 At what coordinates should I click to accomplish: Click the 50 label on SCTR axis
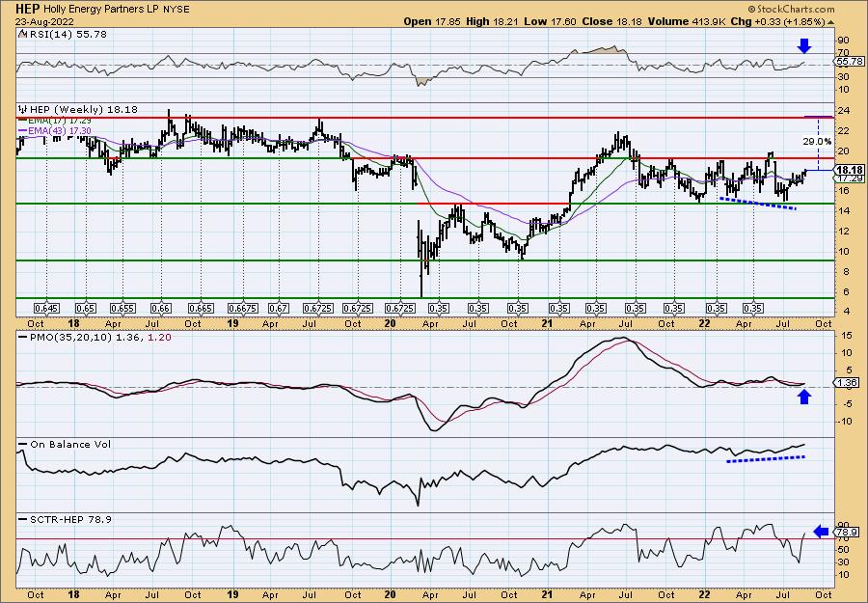point(844,550)
